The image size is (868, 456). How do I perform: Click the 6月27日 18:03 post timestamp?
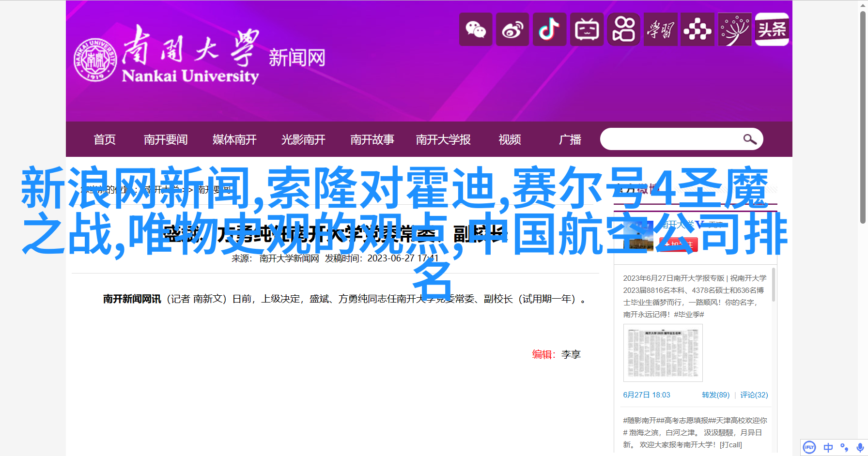(647, 395)
